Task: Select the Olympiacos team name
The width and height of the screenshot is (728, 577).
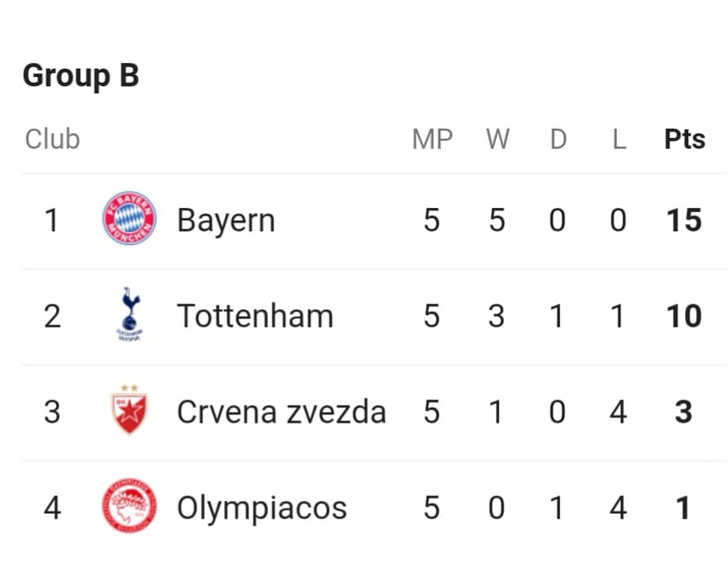Action: [x=262, y=508]
